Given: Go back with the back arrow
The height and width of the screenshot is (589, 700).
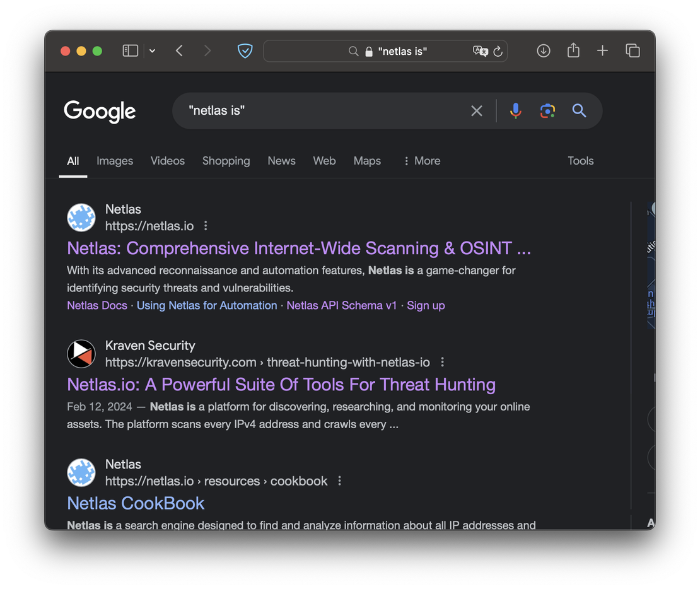Looking at the screenshot, I should [180, 51].
